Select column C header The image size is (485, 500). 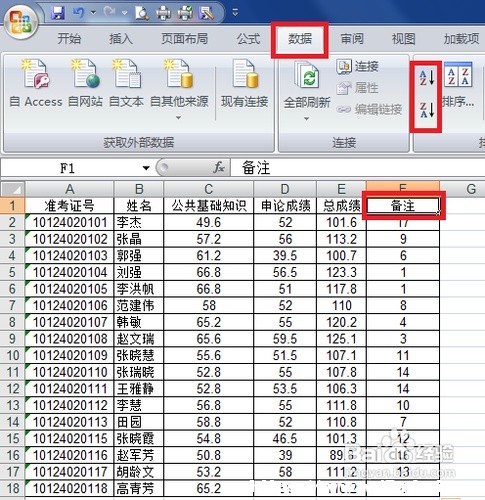tap(209, 189)
